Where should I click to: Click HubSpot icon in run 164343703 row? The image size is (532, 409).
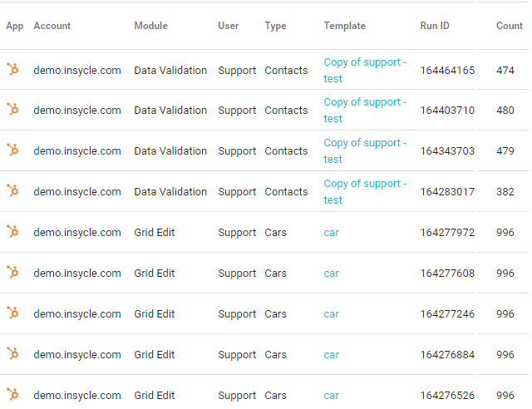click(x=12, y=150)
